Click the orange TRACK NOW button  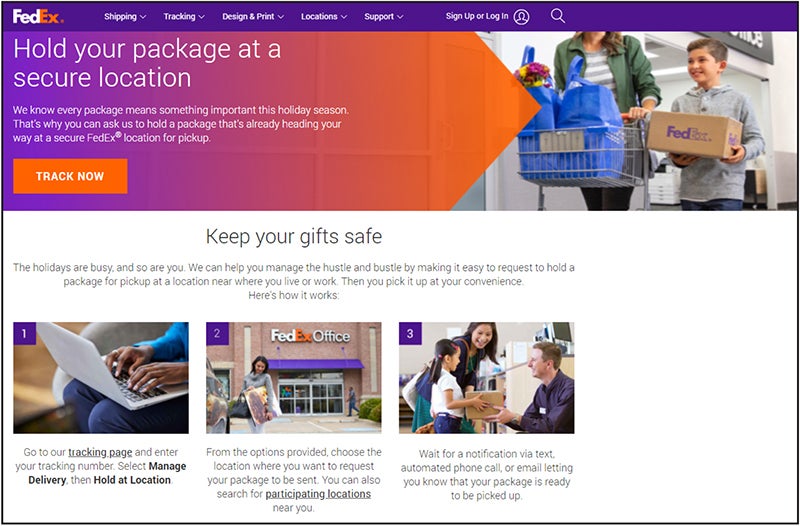pyautogui.click(x=70, y=176)
